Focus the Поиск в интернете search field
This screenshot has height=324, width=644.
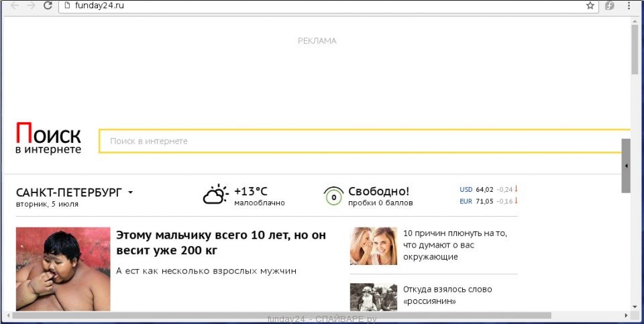[364, 142]
